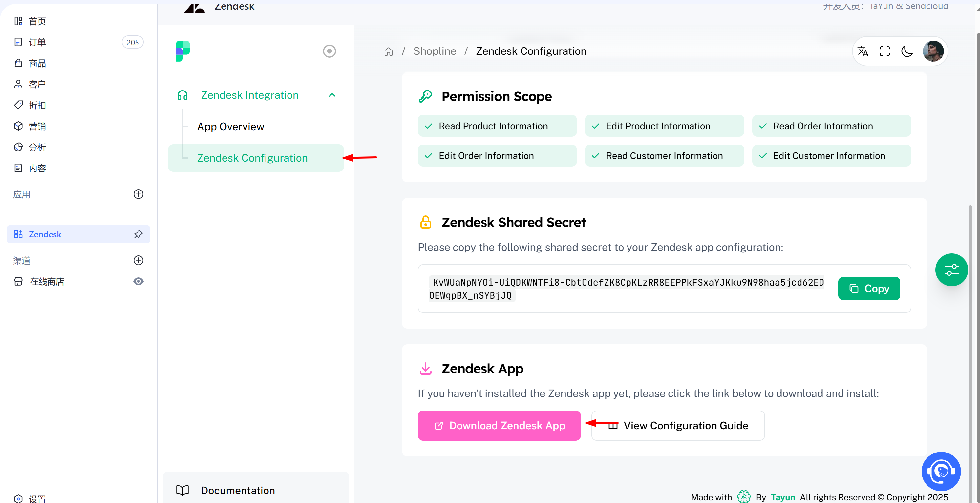Image resolution: width=980 pixels, height=503 pixels.
Task: Add an app with 应用 plus icon
Action: click(x=138, y=194)
